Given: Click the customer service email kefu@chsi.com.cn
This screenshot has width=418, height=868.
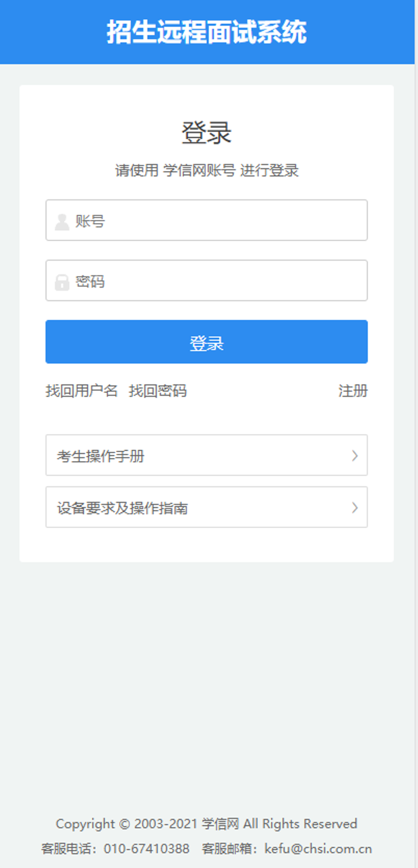Looking at the screenshot, I should (x=318, y=849).
